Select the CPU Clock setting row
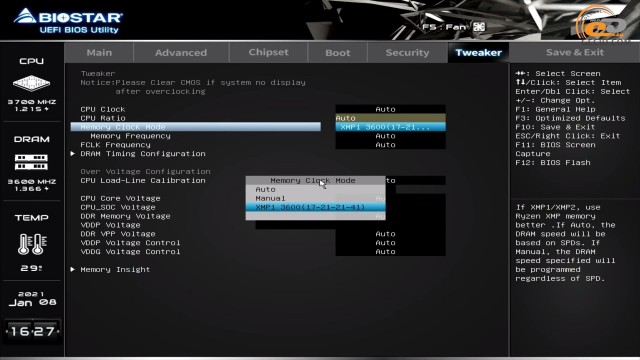 (102, 109)
